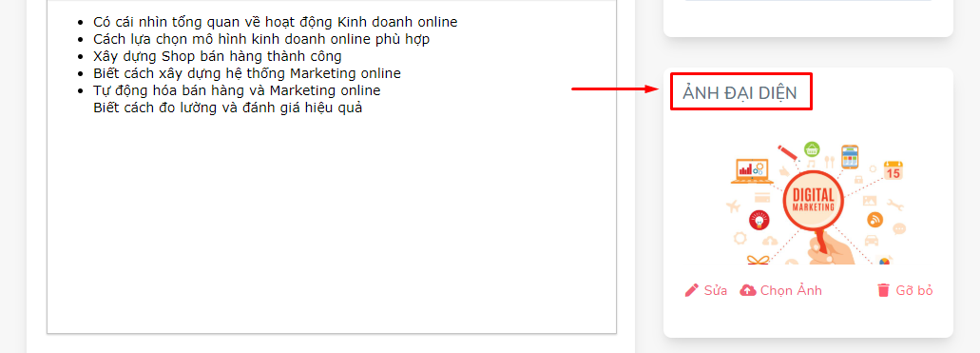Image resolution: width=980 pixels, height=353 pixels.
Task: Click the line 'Biết cách xây dựng hệ thống Marketing'
Action: [x=247, y=73]
